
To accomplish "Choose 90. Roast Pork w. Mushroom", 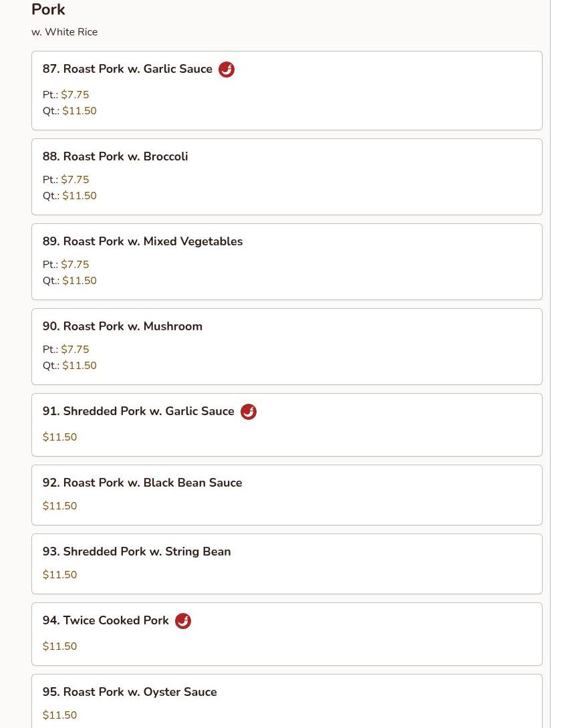I will 123,326.
